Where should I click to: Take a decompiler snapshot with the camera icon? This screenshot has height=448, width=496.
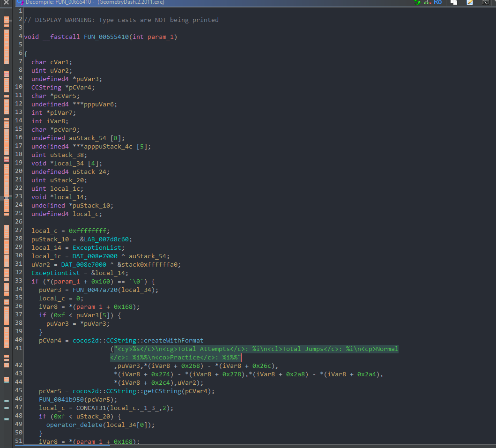point(485,3)
